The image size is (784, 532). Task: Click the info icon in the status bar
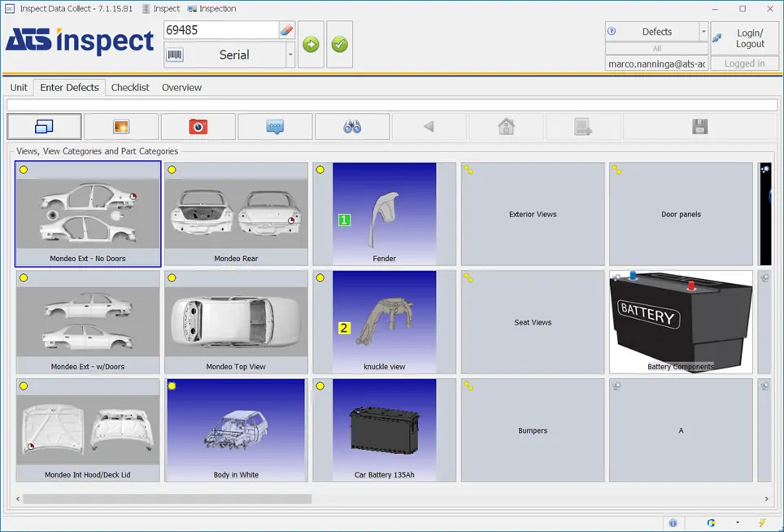(673, 523)
